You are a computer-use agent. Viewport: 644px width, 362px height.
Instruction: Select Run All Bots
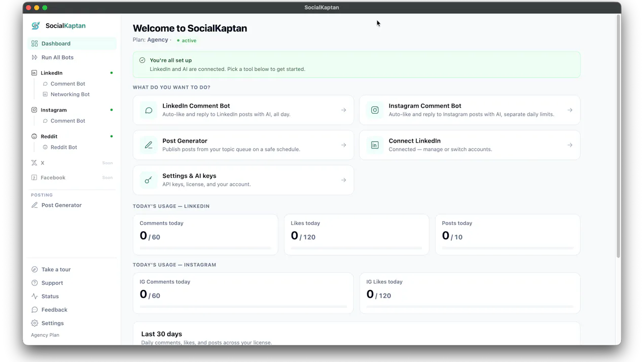point(72,57)
